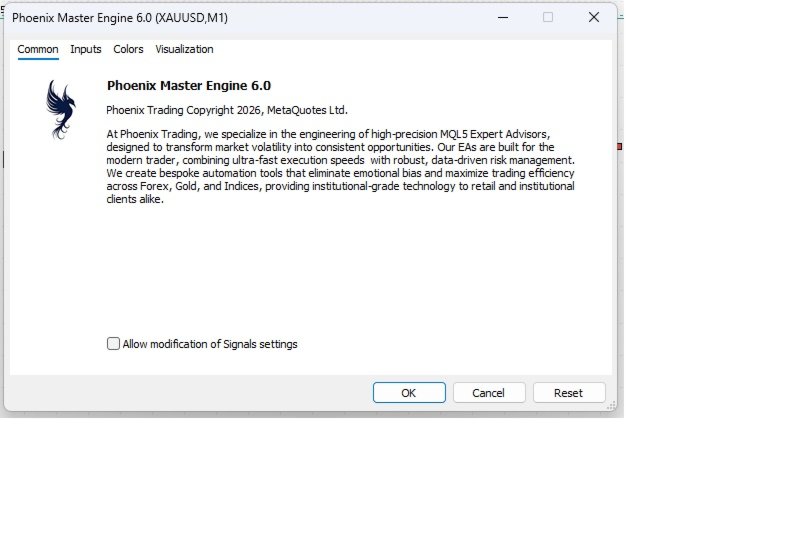Click the Phoenix bird logo
The width and height of the screenshot is (794, 543).
(61, 109)
